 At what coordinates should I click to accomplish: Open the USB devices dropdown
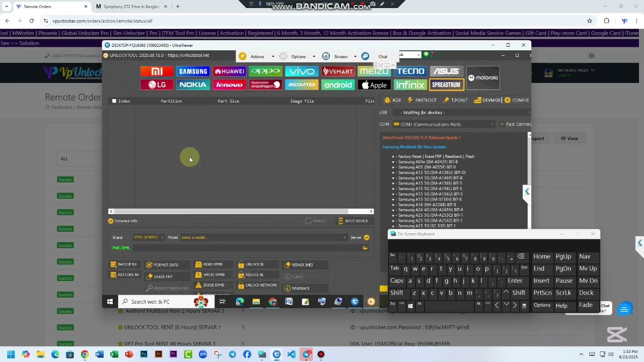(461, 113)
